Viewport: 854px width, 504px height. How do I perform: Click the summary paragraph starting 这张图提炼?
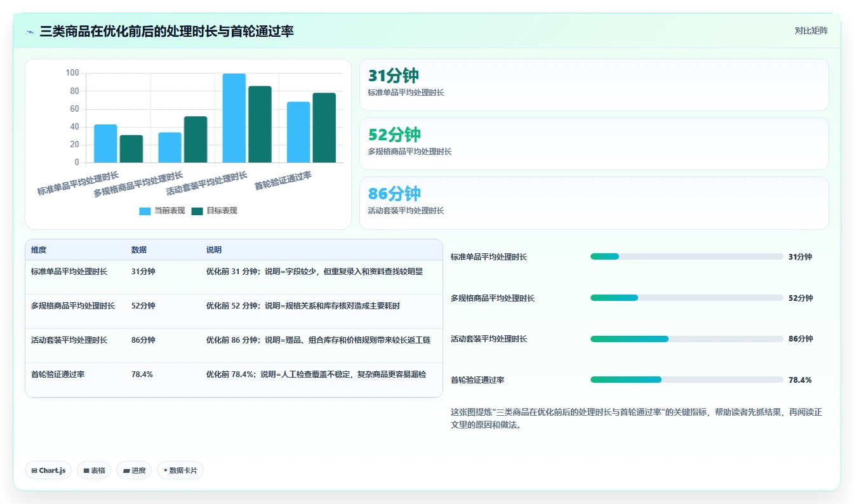click(x=636, y=419)
